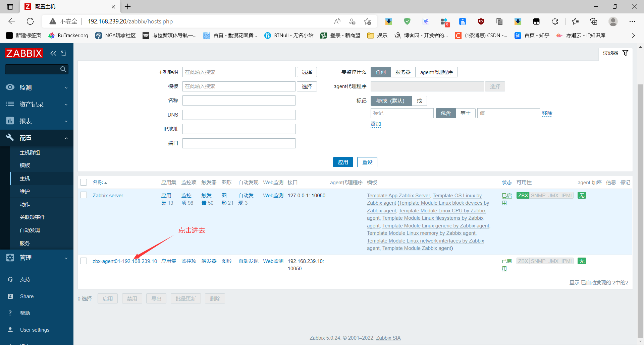This screenshot has width=644, height=345.
Task: Focus the IP地址 filter input field
Action: click(239, 129)
